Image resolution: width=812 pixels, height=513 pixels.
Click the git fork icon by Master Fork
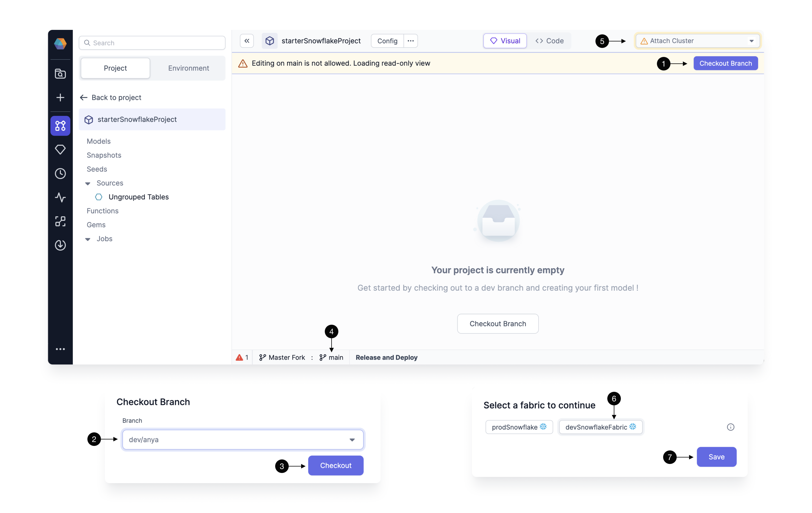262,357
